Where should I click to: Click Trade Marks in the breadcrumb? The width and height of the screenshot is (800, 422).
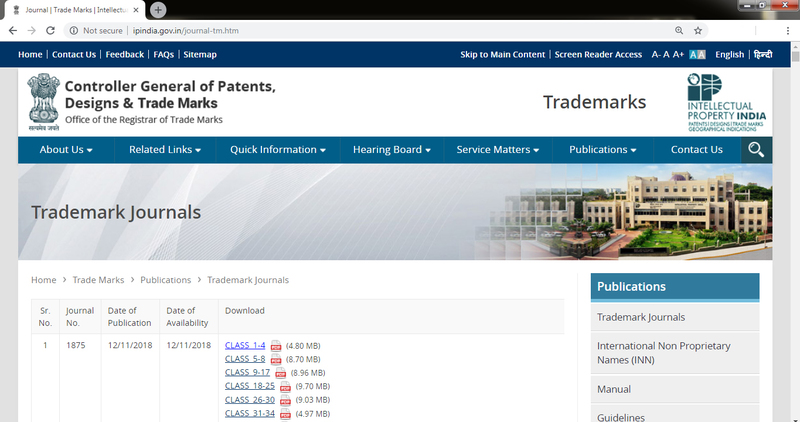98,280
